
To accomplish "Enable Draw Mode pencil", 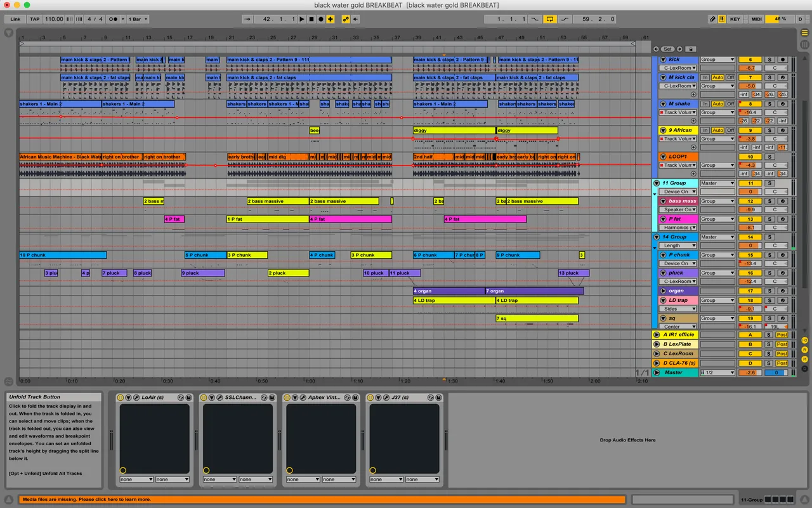I will pyautogui.click(x=712, y=19).
